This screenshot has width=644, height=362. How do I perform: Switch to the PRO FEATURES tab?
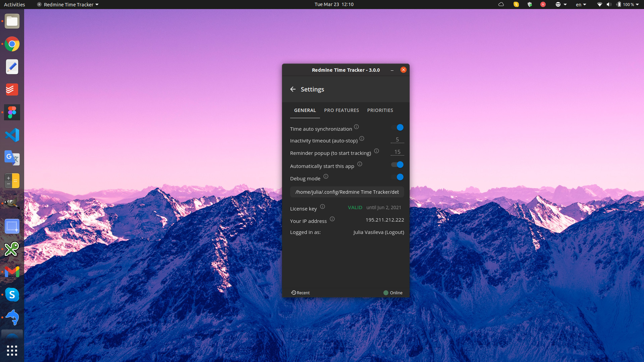(x=341, y=110)
